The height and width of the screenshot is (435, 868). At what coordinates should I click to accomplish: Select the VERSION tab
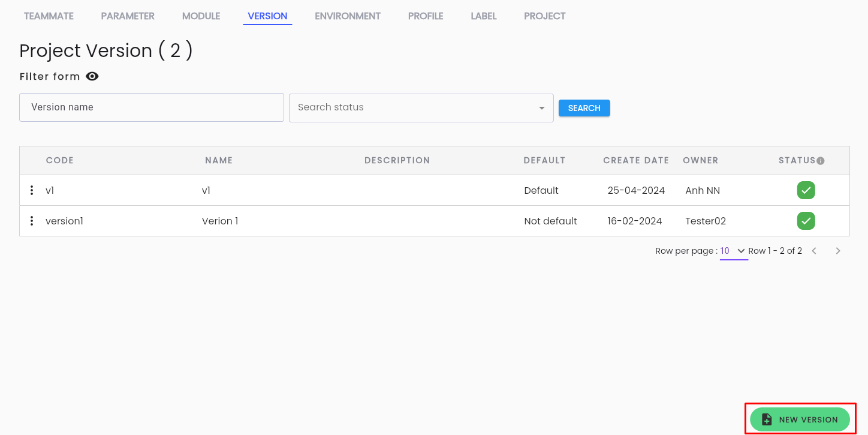coord(267,16)
